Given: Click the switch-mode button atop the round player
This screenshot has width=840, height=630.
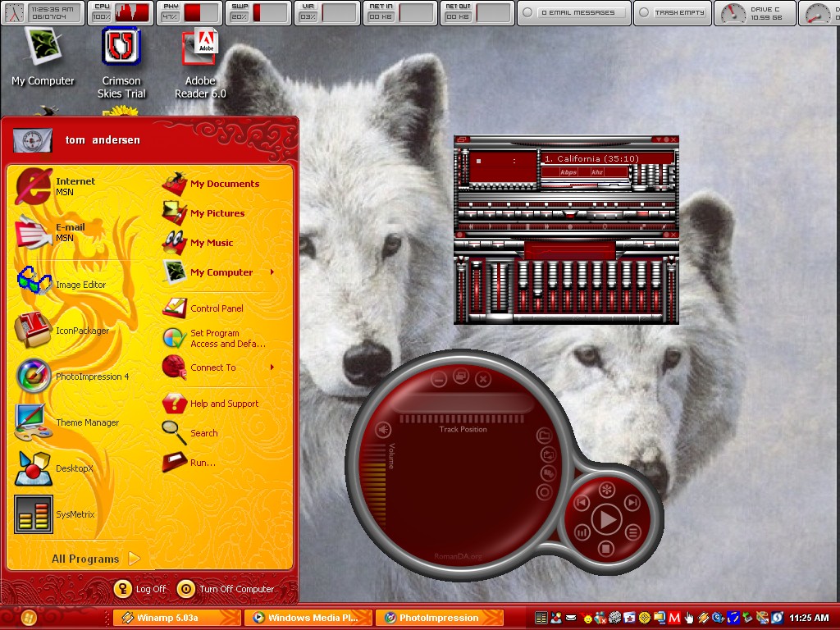Looking at the screenshot, I should click(461, 376).
